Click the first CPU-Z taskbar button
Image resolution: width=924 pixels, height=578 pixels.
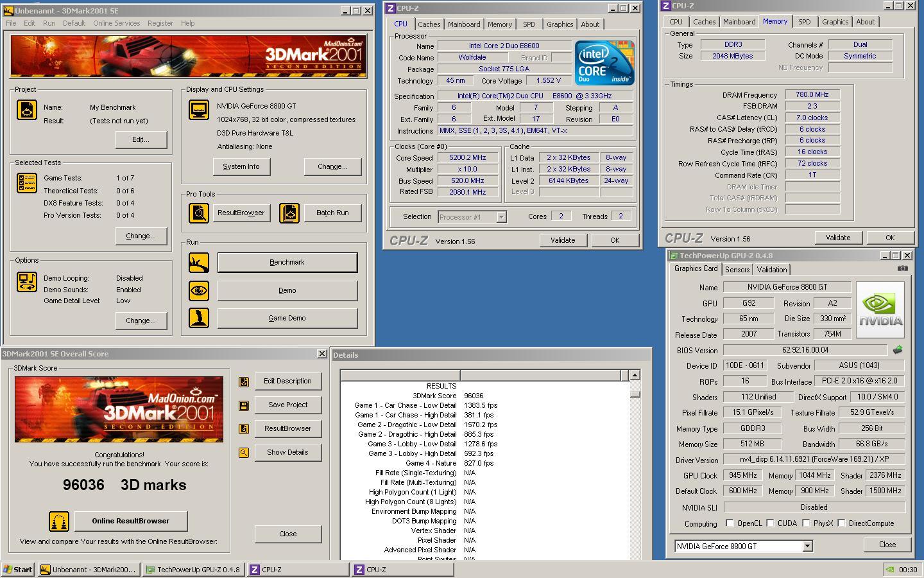297,569
